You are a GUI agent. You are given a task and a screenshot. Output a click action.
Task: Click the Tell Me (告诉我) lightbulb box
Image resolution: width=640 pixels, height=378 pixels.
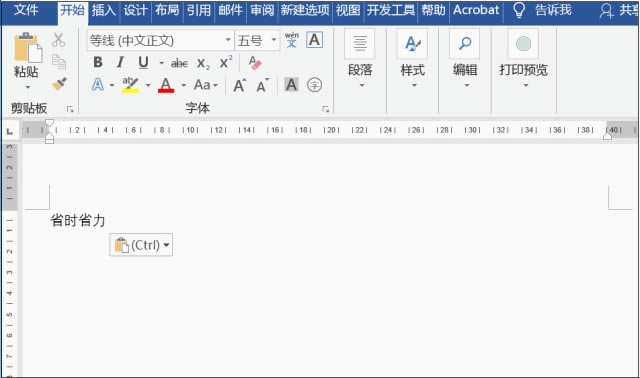[x=542, y=10]
